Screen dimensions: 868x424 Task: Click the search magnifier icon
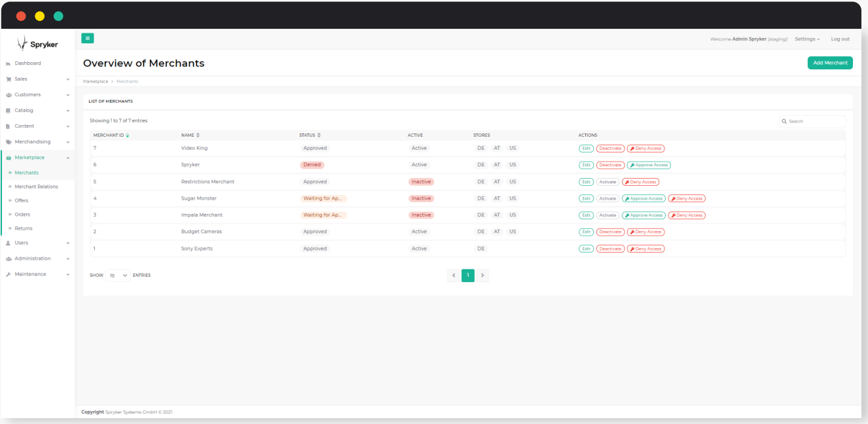[x=784, y=122]
